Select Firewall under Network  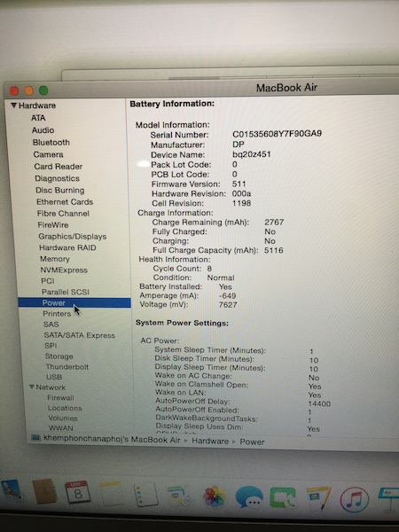(x=60, y=397)
